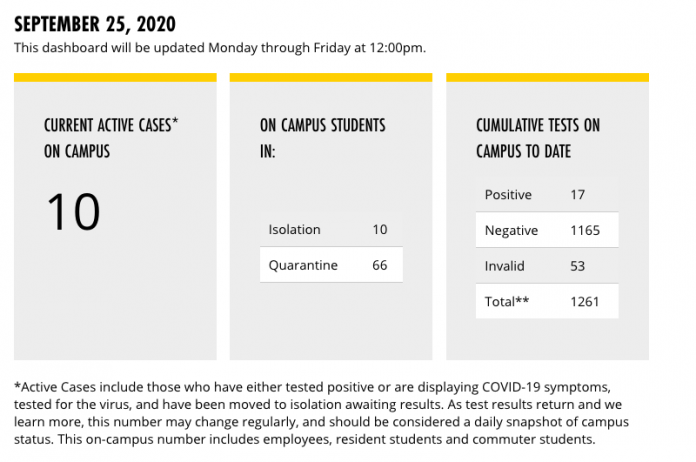Screen dimensions: 696x462
Task: Click the value 1261 in Total row
Action: click(585, 302)
